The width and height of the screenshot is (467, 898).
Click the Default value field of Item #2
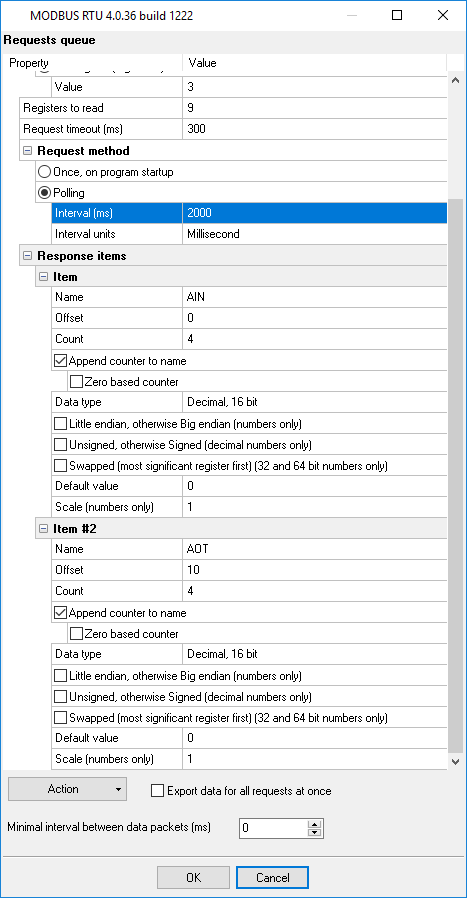[x=315, y=738]
